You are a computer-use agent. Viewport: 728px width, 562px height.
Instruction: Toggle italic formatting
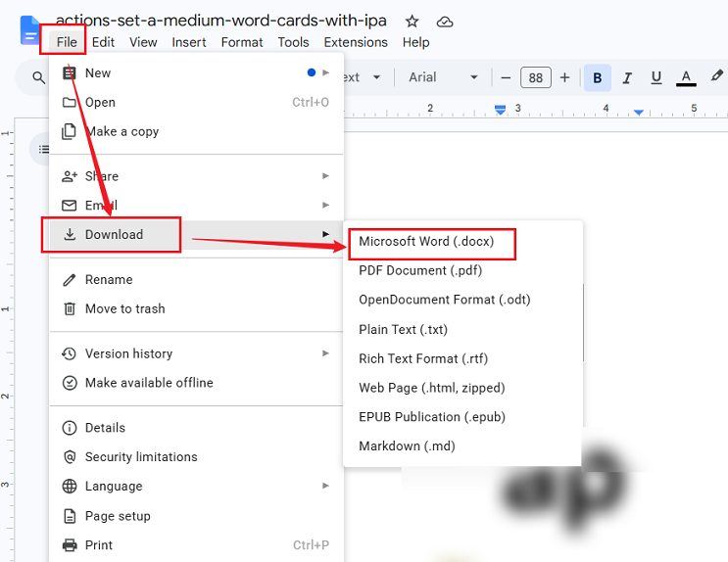627,77
